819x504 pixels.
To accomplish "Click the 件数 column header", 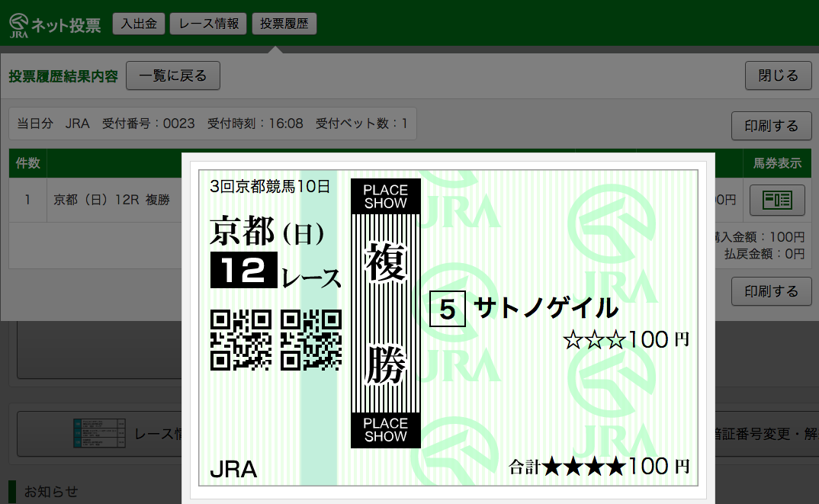I will point(27,163).
